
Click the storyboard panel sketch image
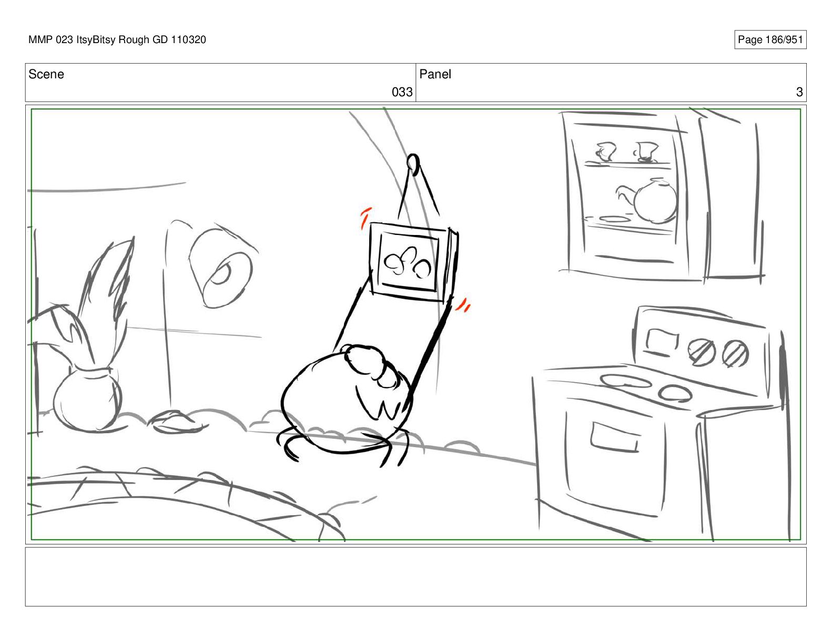point(415,324)
